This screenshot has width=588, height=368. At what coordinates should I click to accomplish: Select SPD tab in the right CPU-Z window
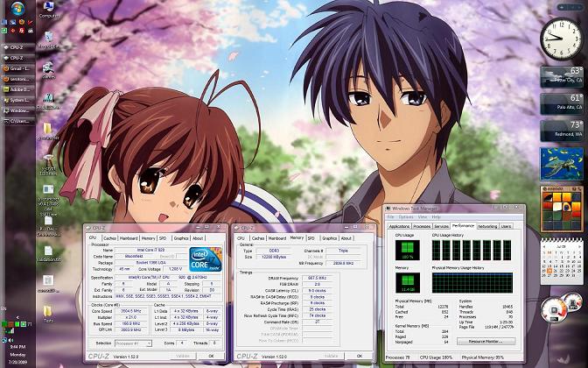312,237
